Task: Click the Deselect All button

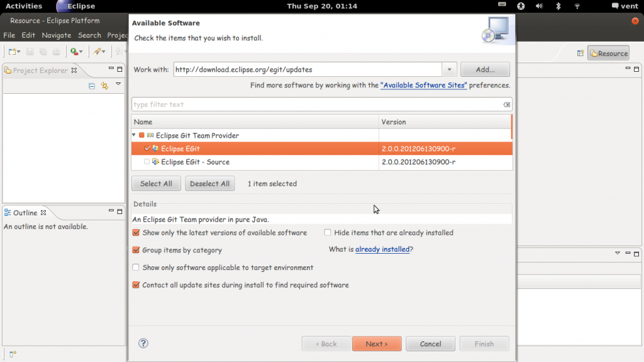Action: click(210, 183)
